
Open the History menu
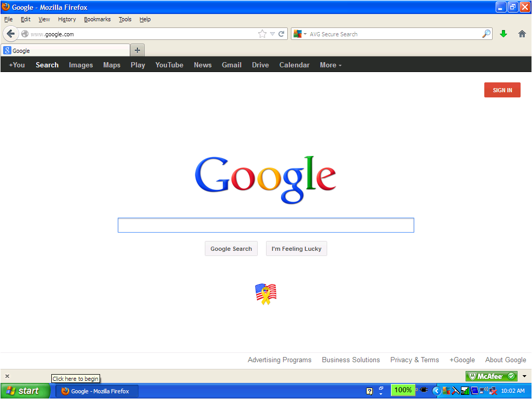coord(67,19)
